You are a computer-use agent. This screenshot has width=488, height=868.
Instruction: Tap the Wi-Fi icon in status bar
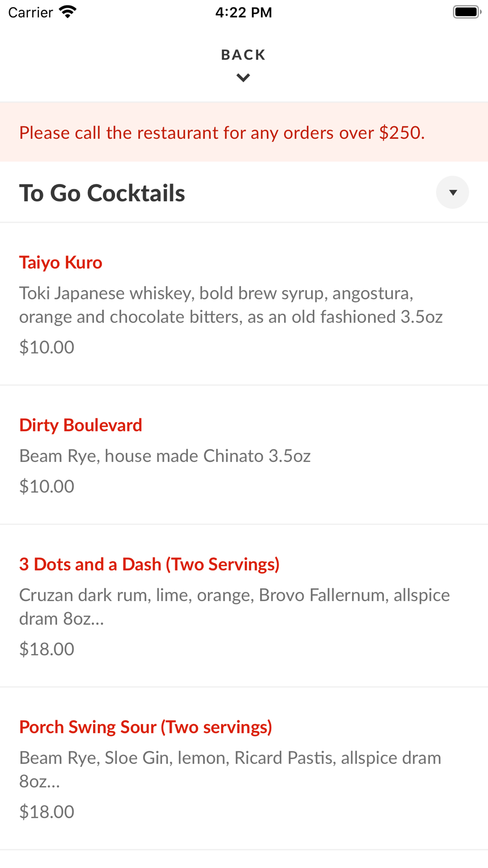(67, 12)
